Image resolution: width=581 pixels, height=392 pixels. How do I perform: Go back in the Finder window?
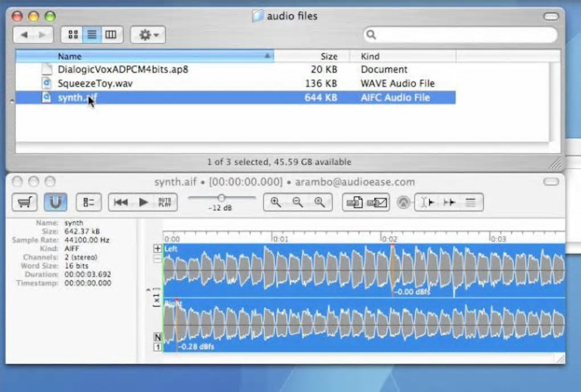pyautogui.click(x=24, y=35)
